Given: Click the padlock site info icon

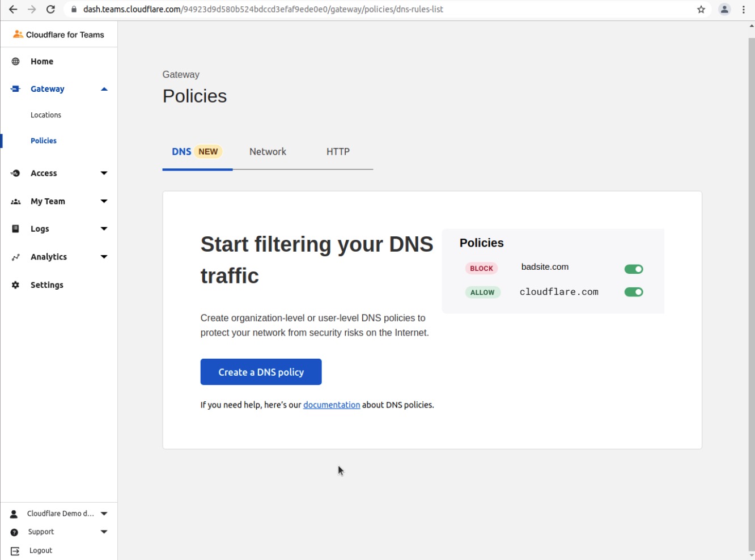Looking at the screenshot, I should click(x=74, y=10).
